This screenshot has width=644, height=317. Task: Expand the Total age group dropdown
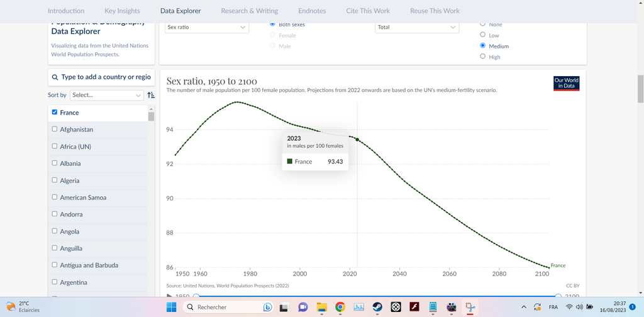pos(416,28)
